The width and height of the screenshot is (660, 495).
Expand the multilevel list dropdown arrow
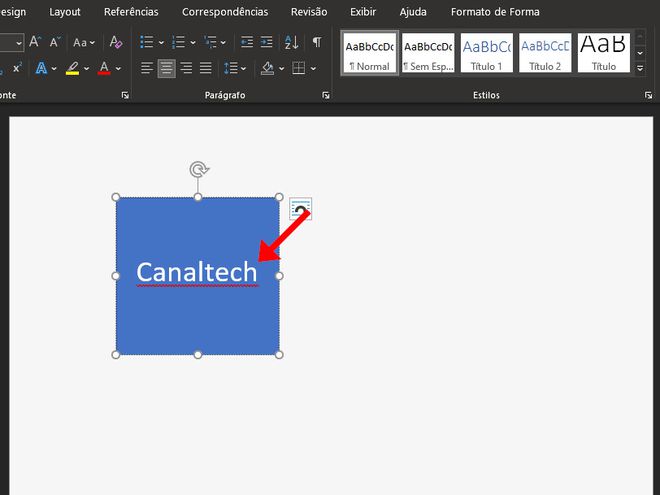(x=223, y=43)
